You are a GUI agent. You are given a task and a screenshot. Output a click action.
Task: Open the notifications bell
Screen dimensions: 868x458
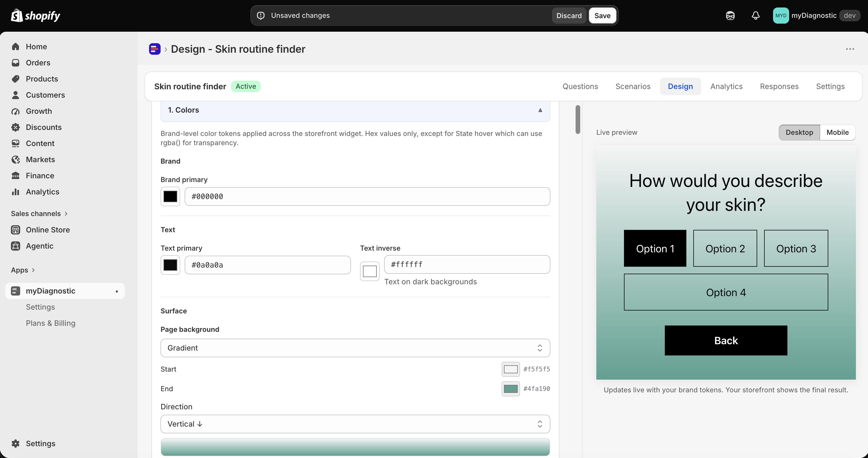pyautogui.click(x=756, y=16)
